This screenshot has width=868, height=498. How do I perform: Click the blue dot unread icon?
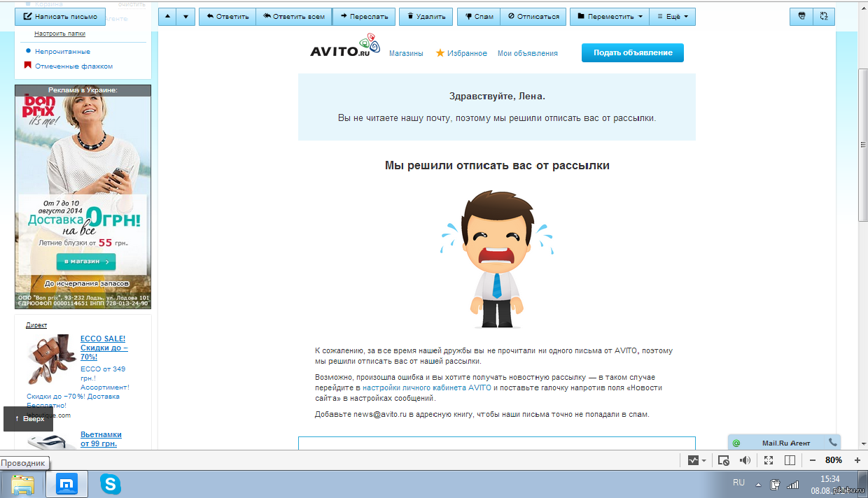click(28, 51)
